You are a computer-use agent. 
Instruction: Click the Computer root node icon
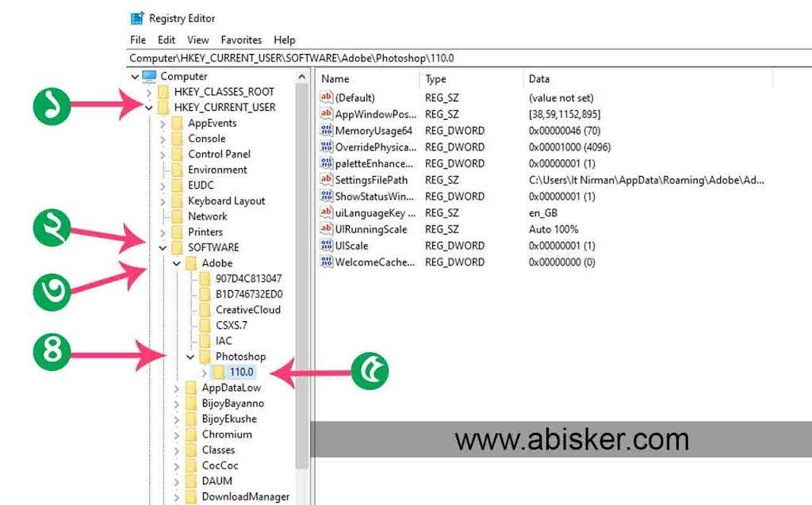[x=149, y=76]
